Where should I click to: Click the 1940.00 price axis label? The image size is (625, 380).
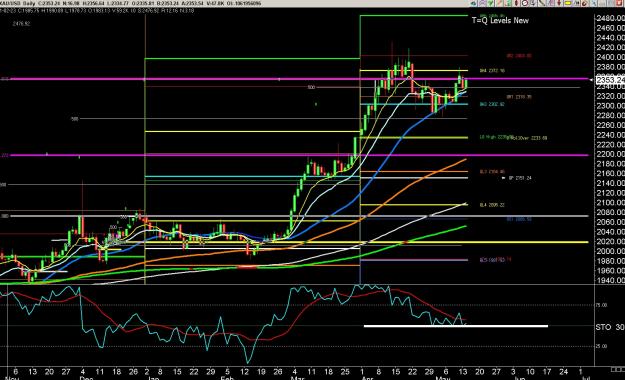coord(610,280)
